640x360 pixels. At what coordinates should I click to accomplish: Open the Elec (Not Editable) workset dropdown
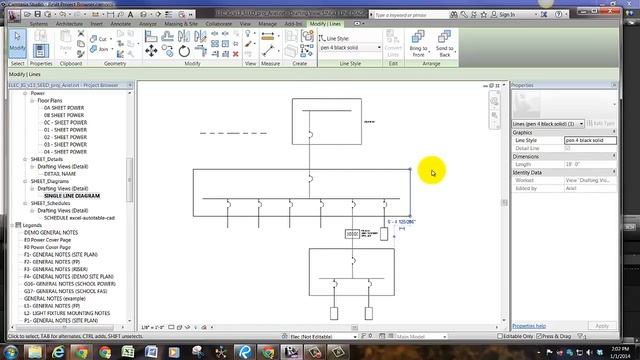323,336
